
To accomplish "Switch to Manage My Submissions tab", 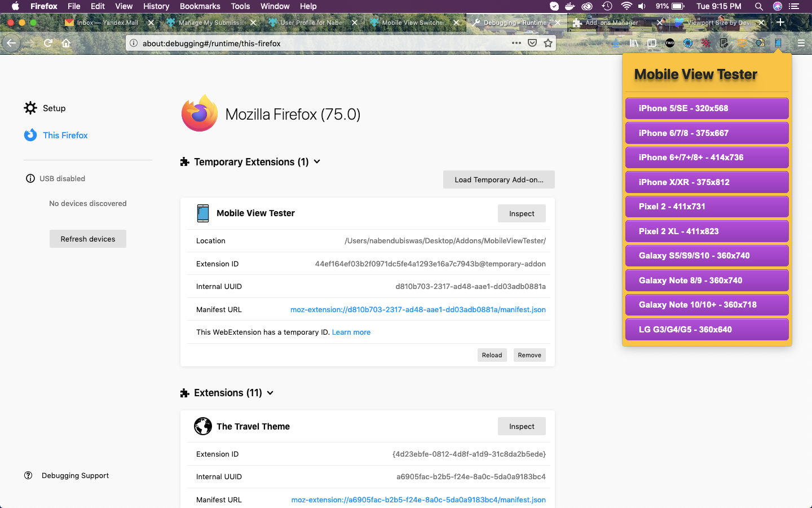I will (211, 23).
